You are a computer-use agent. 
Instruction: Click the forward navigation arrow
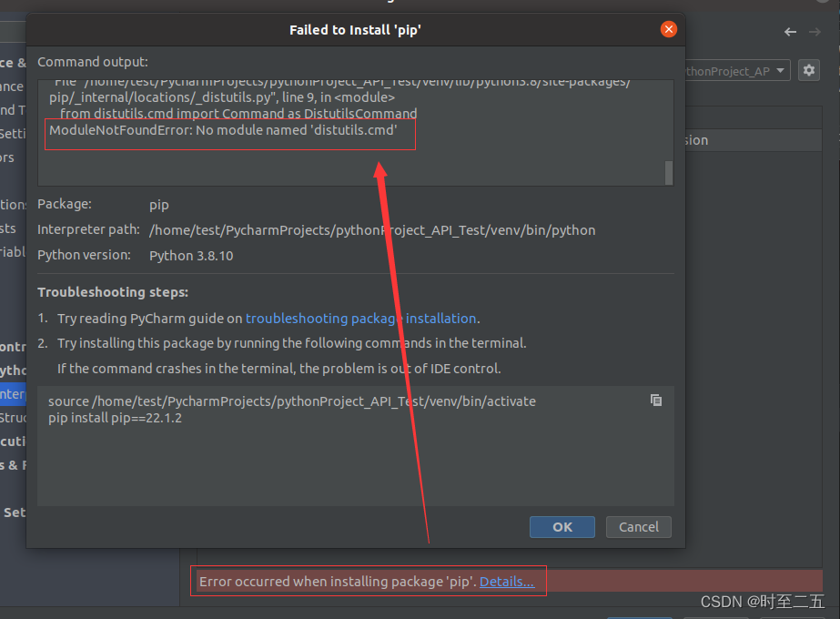[x=816, y=30]
